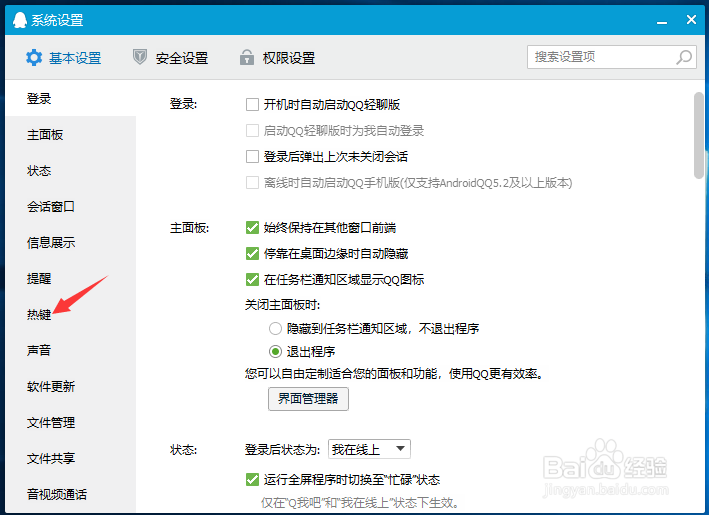Close the 系统设置 window
This screenshot has height=515, width=709.
point(691,19)
